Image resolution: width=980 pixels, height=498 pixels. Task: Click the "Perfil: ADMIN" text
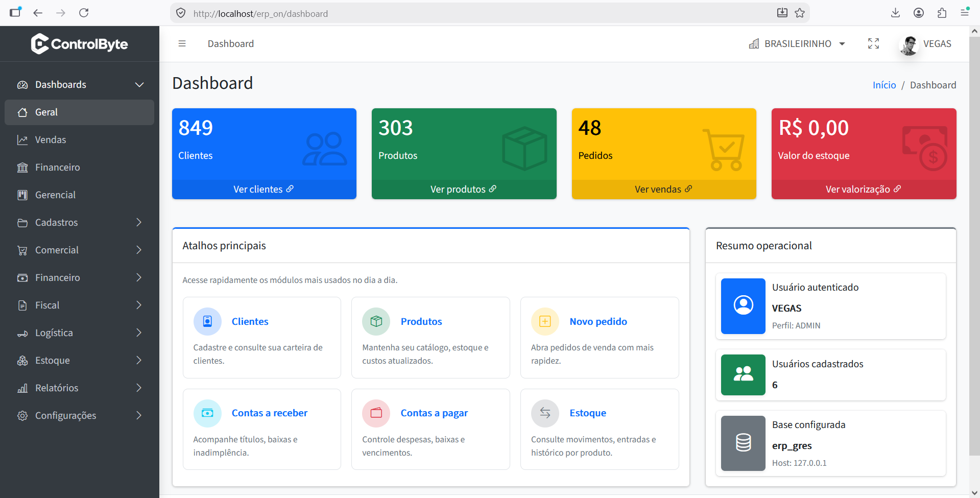tap(796, 326)
